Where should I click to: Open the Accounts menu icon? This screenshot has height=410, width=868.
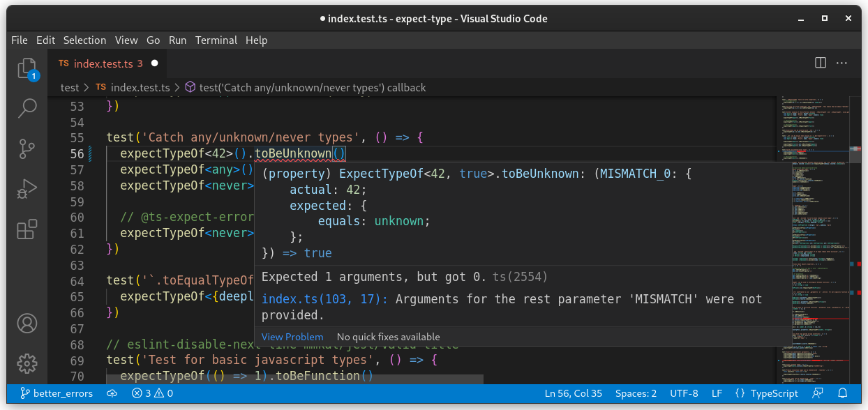click(27, 324)
